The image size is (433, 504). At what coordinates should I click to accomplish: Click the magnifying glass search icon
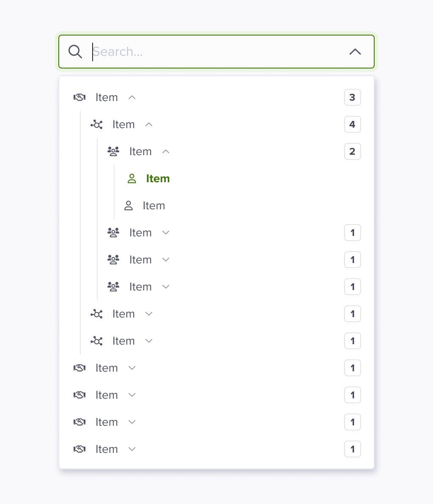[x=75, y=52]
